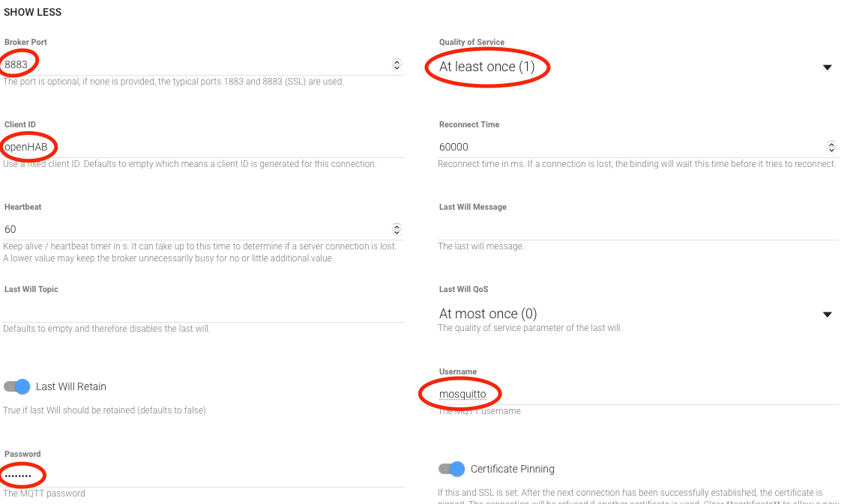Click the Reconnect Time field
This screenshot has height=504, width=862.
(x=630, y=147)
